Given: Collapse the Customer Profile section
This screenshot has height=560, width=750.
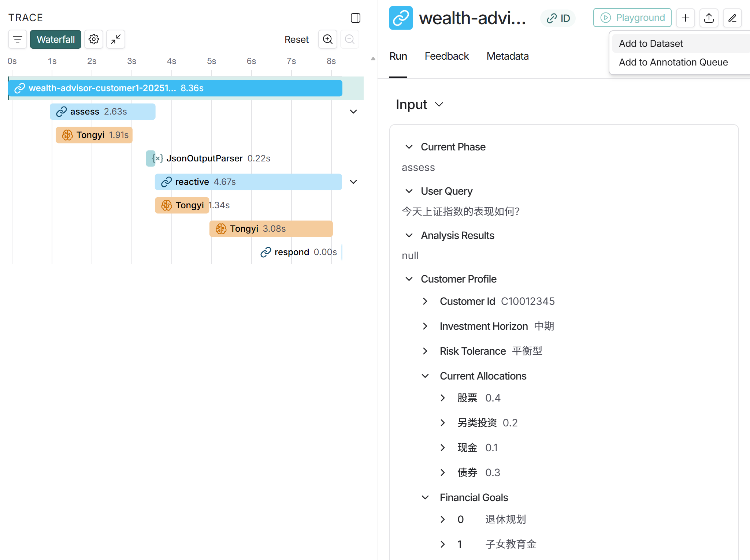Looking at the screenshot, I should point(409,279).
